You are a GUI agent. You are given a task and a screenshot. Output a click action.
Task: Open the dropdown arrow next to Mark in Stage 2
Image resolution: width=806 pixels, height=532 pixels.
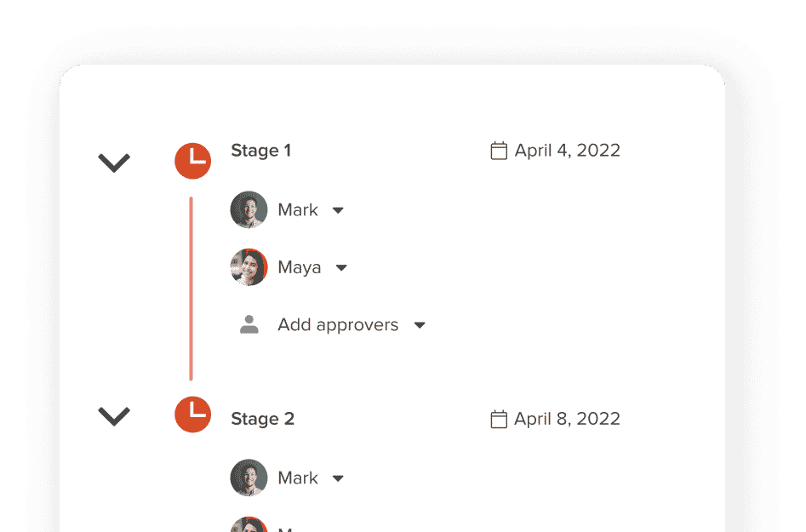(338, 478)
